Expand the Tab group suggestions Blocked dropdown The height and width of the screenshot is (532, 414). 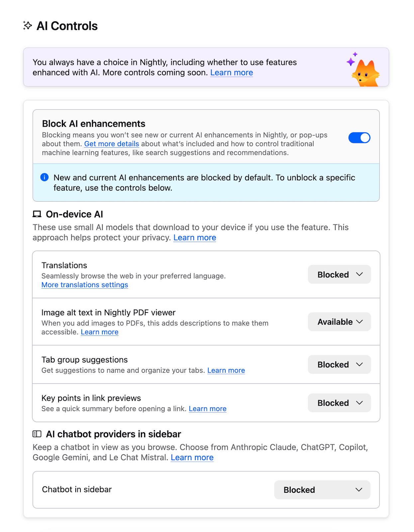[x=339, y=364]
